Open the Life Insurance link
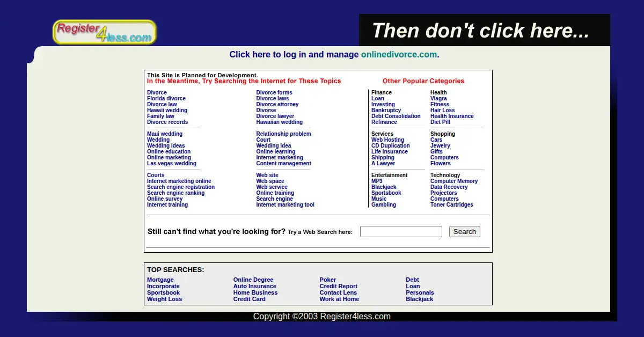 [390, 152]
